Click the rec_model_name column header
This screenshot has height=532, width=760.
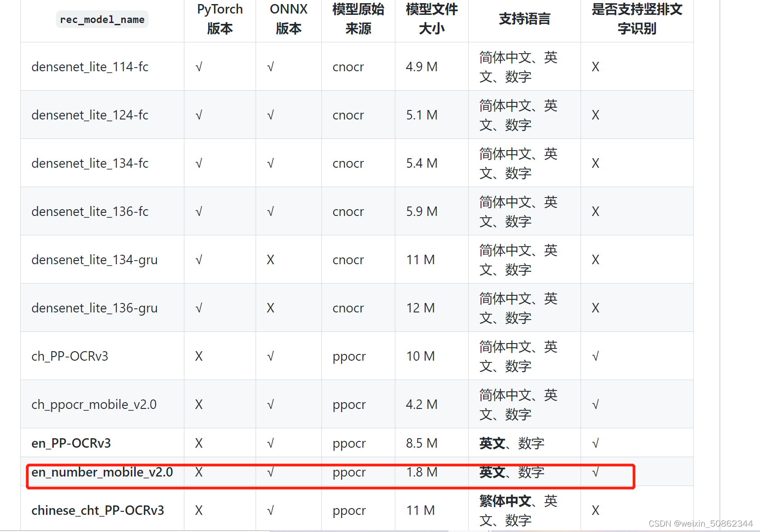tap(102, 19)
